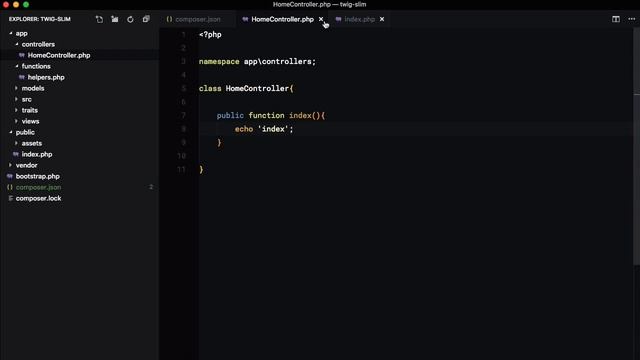This screenshot has height=360, width=640.
Task: Click the green fullscreen window button
Action: click(26, 4)
